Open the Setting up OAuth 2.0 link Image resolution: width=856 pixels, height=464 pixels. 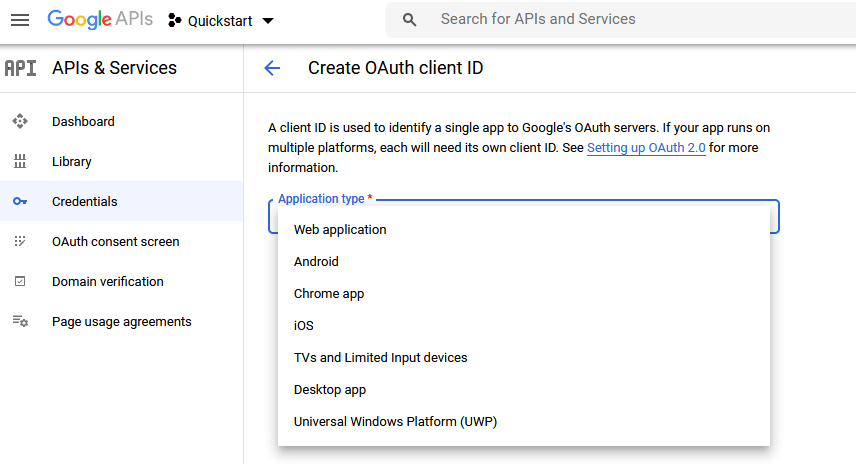coord(646,148)
